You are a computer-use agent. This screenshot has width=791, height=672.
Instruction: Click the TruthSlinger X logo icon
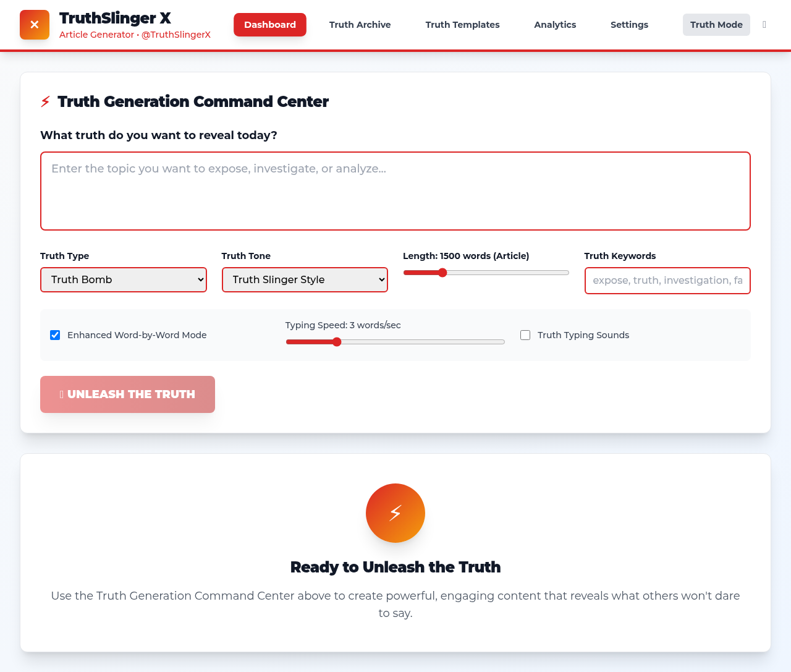tap(34, 25)
